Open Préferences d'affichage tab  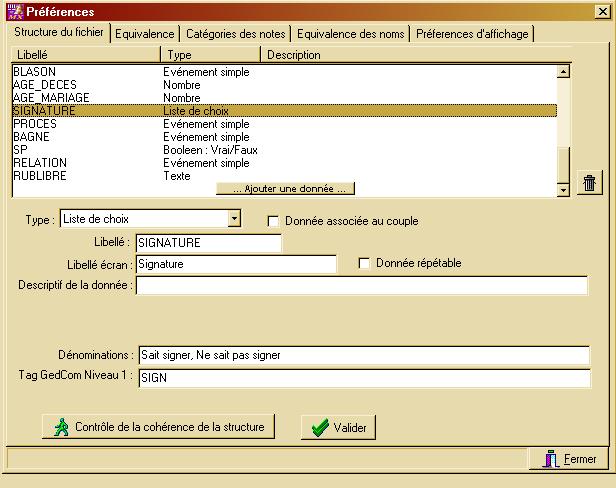click(x=472, y=34)
